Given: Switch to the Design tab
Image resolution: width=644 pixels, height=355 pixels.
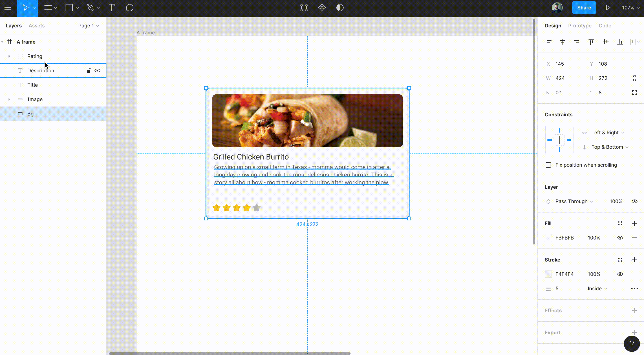Looking at the screenshot, I should [x=553, y=26].
